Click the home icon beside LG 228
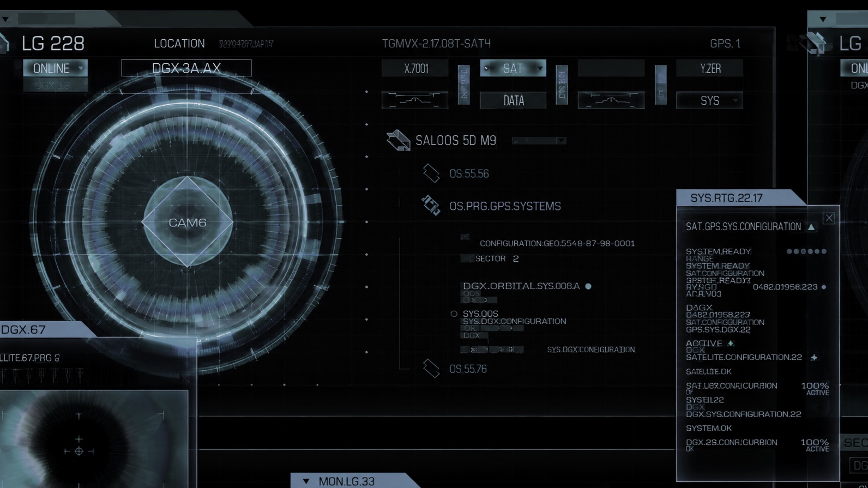The image size is (868, 488). (4, 43)
